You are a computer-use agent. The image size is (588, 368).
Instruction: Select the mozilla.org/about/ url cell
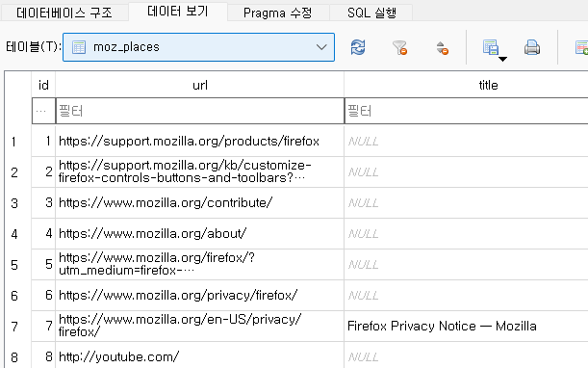[200, 234]
